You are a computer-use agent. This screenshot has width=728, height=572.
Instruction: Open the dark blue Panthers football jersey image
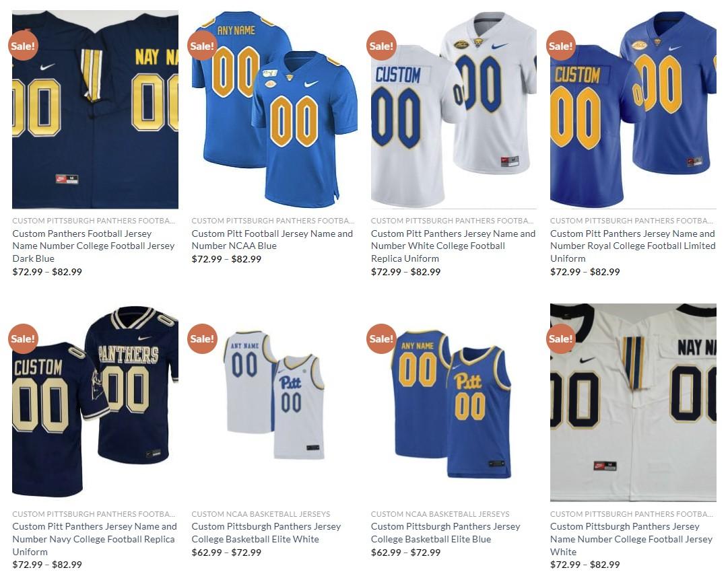[x=95, y=110]
